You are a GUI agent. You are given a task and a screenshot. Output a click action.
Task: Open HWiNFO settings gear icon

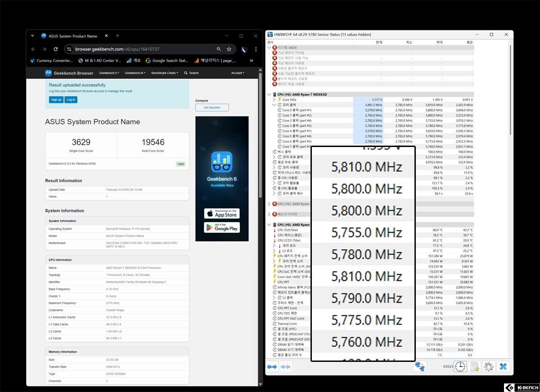[x=488, y=367]
